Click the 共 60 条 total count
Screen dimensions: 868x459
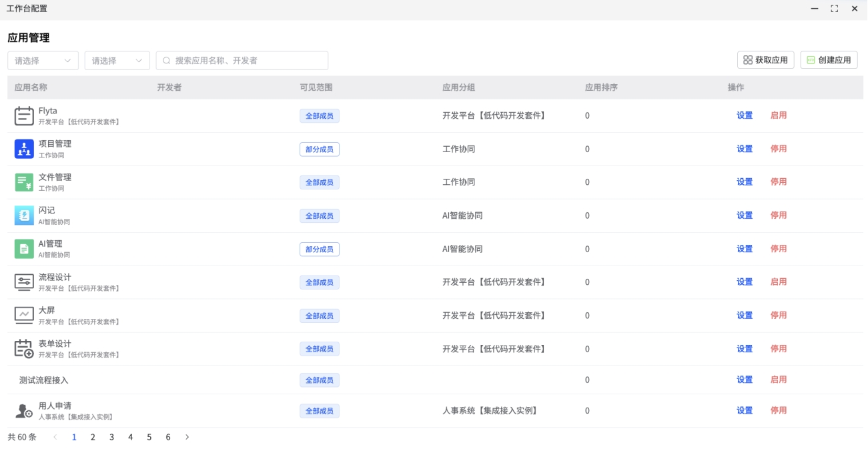22,437
